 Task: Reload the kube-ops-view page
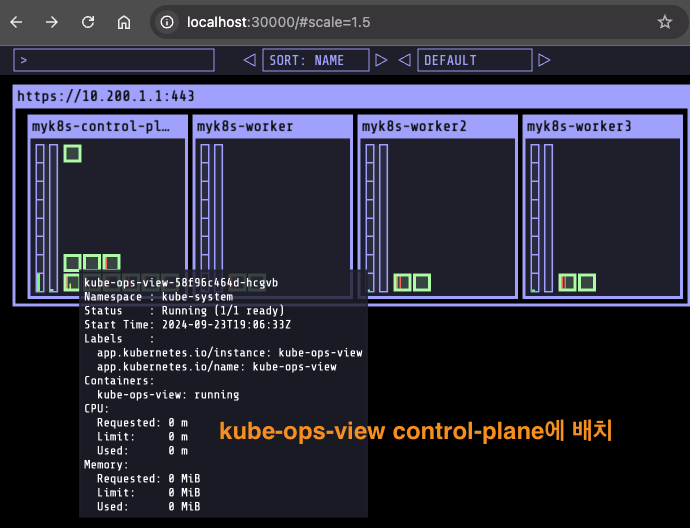coord(88,22)
